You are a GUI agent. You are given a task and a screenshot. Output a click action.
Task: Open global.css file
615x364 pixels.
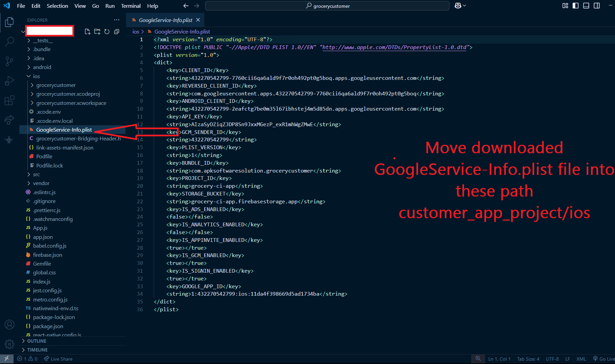[x=44, y=273]
